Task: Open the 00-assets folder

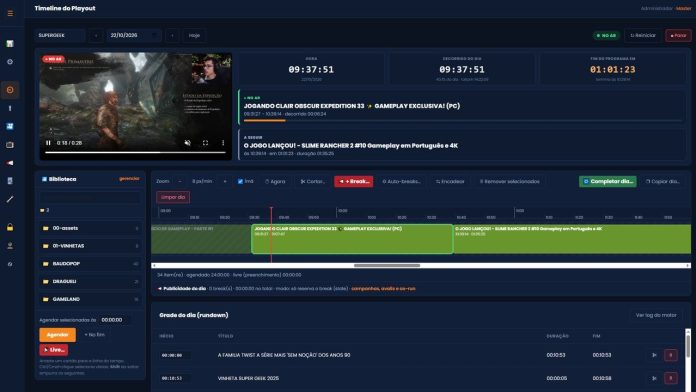Action: click(x=90, y=228)
